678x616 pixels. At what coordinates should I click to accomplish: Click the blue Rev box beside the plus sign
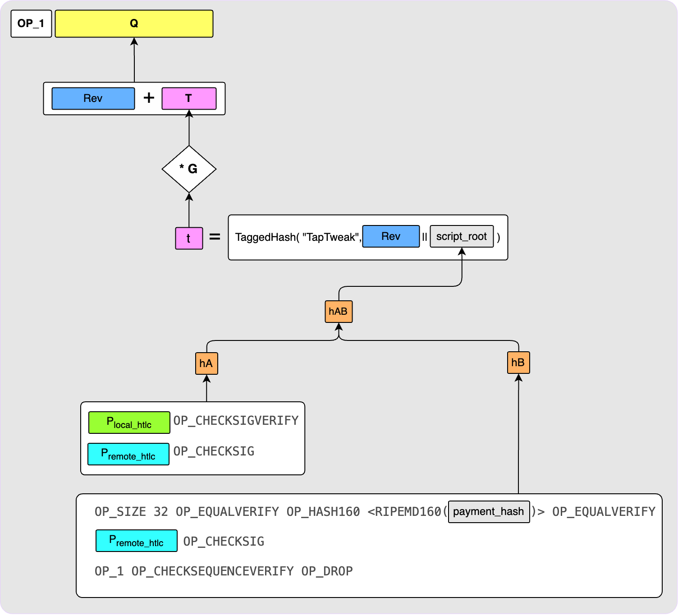pos(93,98)
